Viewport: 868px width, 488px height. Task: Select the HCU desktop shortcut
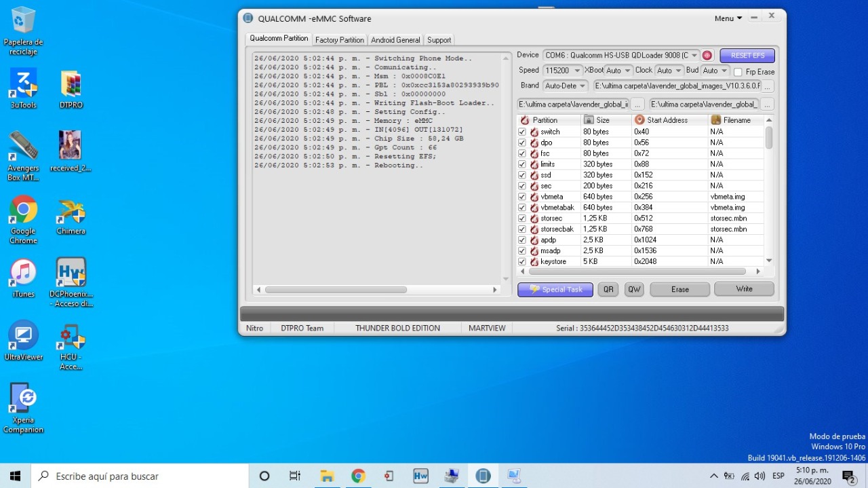71,346
